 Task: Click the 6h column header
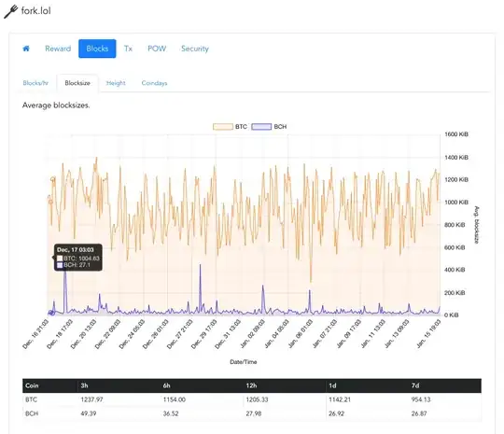(166, 385)
